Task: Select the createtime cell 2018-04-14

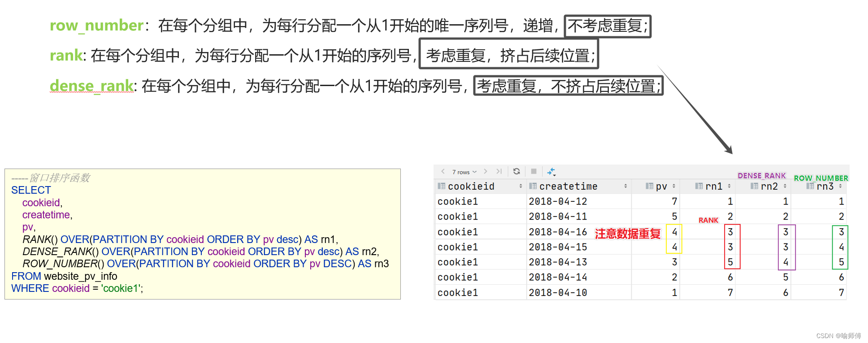Action: (x=558, y=277)
